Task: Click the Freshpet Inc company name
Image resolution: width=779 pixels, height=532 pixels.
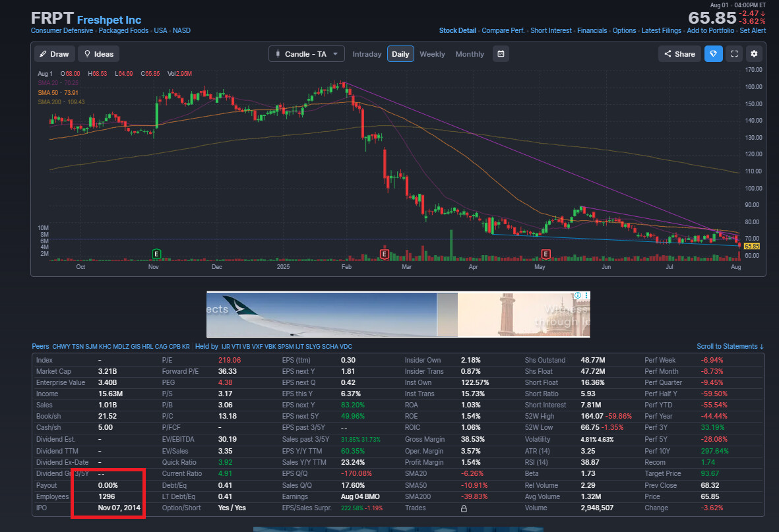Action: click(x=109, y=20)
